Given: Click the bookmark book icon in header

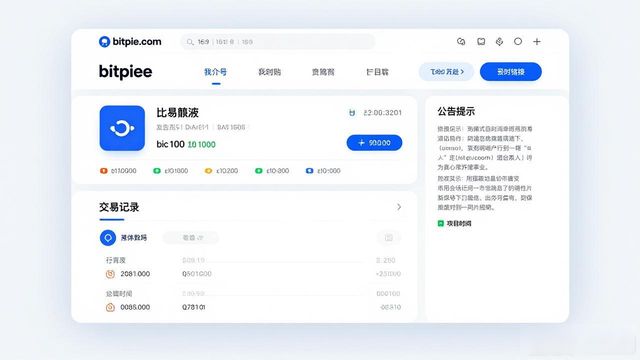Looking at the screenshot, I should (481, 42).
